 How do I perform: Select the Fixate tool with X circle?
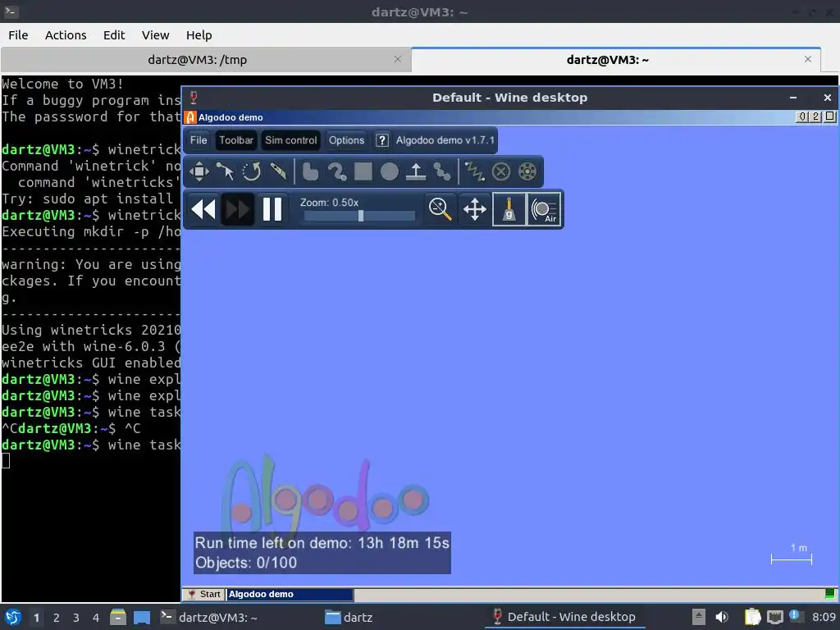click(x=501, y=172)
